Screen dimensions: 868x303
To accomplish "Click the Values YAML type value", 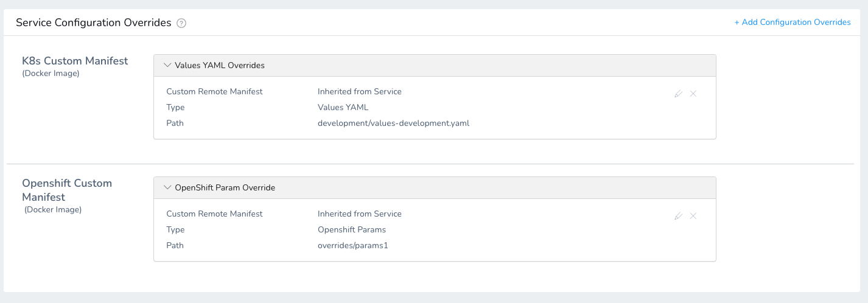I will pyautogui.click(x=343, y=107).
